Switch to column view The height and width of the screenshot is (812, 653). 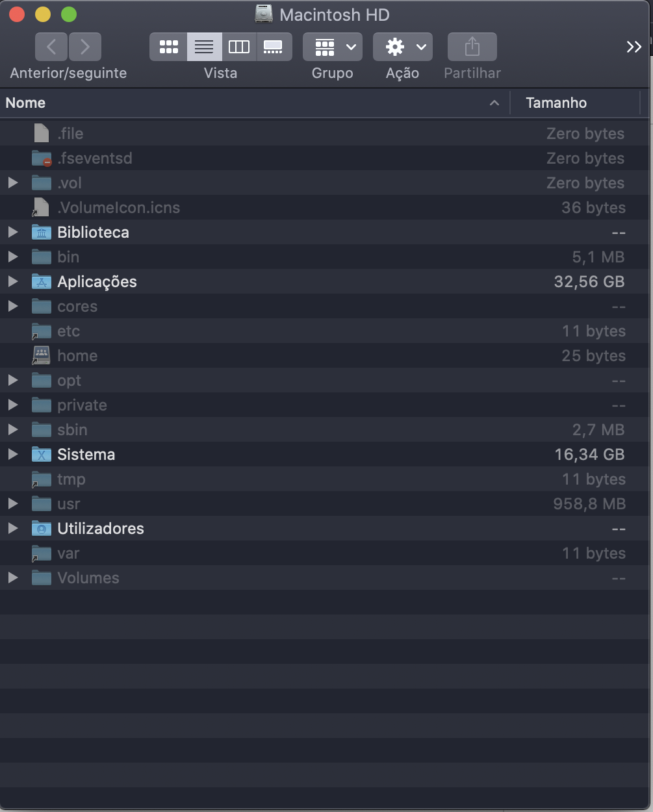[239, 47]
